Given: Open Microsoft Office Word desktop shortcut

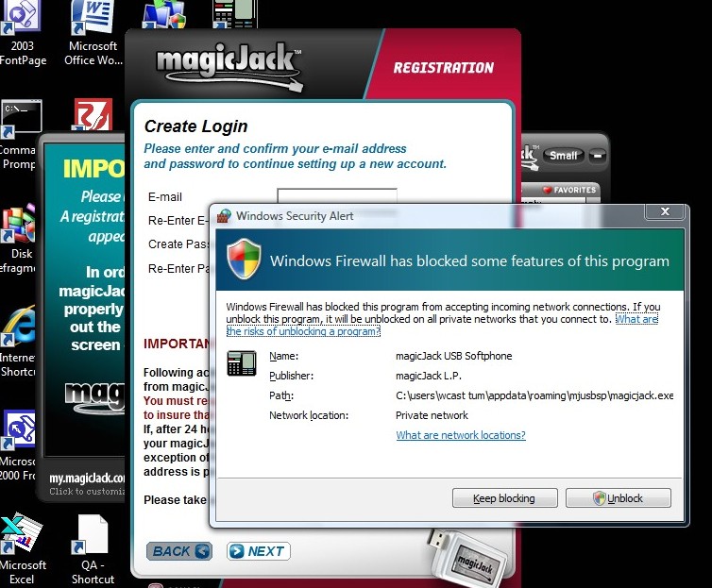Looking at the screenshot, I should 93,34.
